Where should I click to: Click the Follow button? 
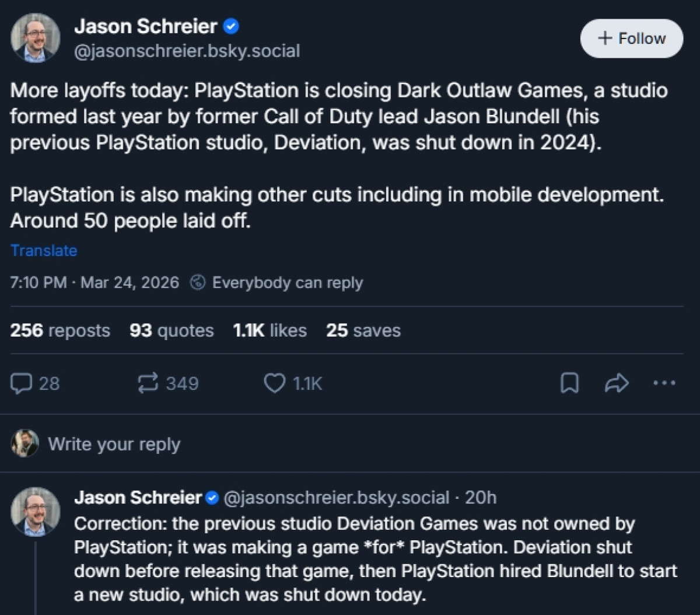631,39
